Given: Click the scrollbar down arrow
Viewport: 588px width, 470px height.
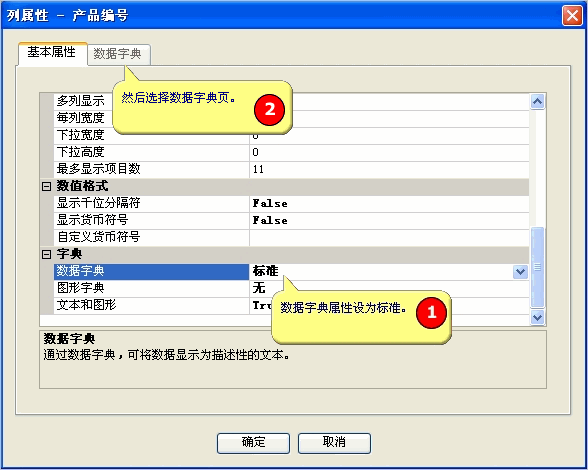Looking at the screenshot, I should 537,317.
